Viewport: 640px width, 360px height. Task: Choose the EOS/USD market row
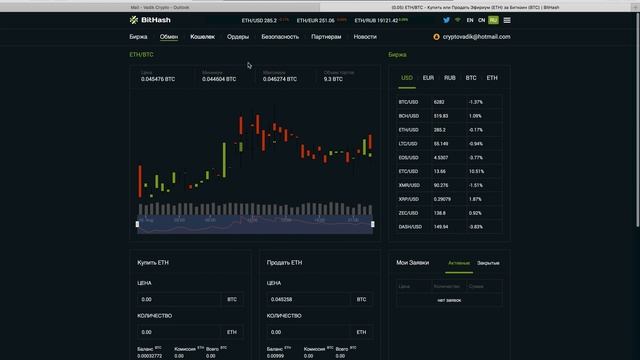click(x=449, y=158)
